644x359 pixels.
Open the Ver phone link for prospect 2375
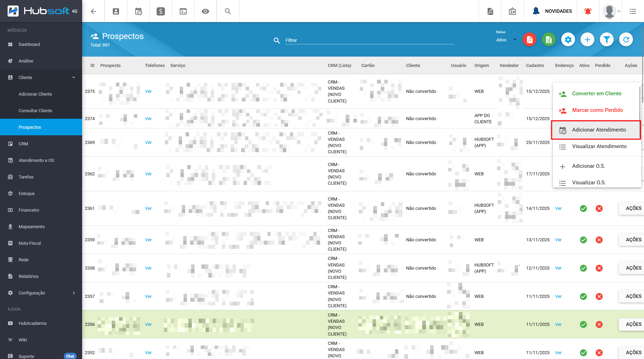coord(148,91)
